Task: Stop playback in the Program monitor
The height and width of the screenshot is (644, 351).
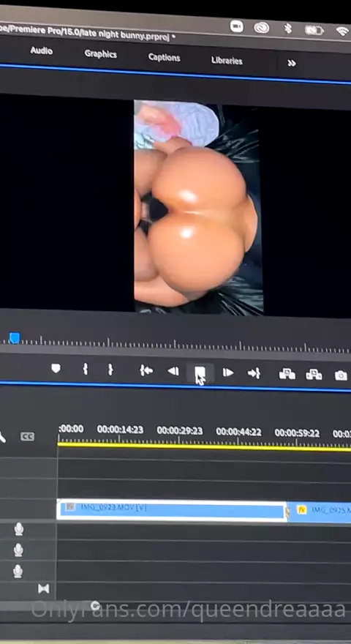Action: click(200, 372)
